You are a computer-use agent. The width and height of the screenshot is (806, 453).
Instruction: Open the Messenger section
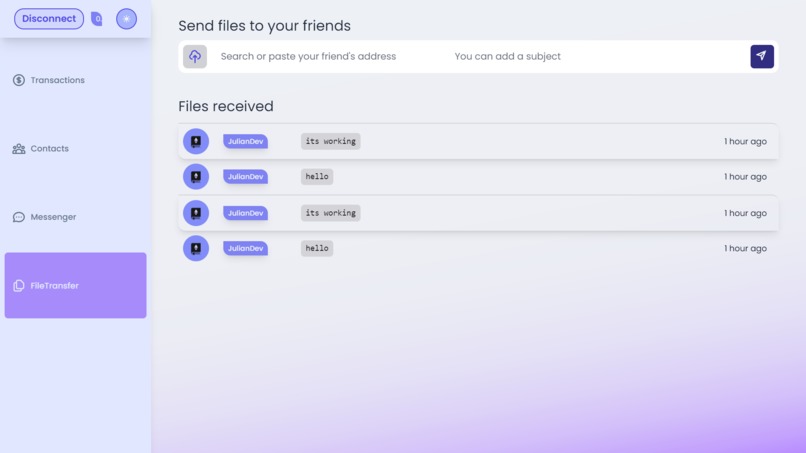tap(76, 217)
